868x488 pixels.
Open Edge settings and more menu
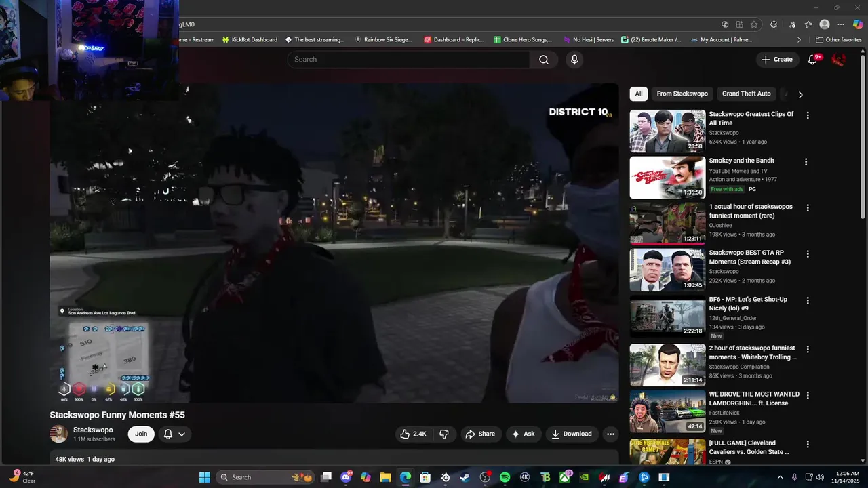841,24
